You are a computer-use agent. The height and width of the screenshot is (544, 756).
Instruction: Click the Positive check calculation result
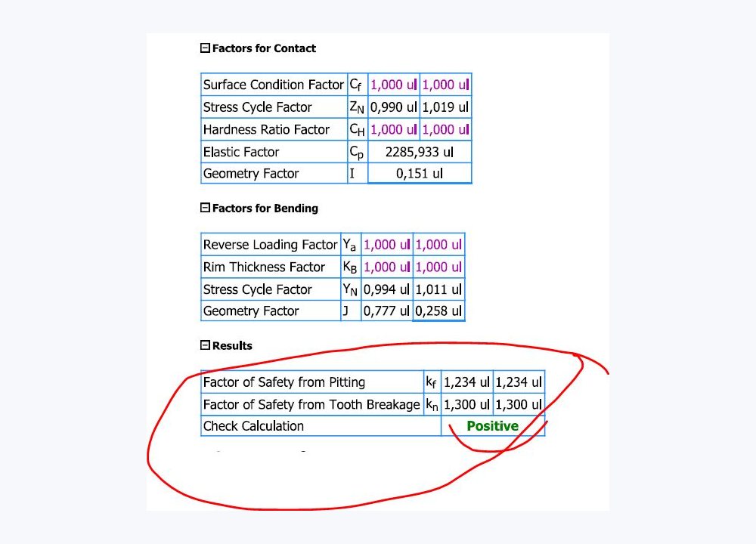click(x=493, y=426)
